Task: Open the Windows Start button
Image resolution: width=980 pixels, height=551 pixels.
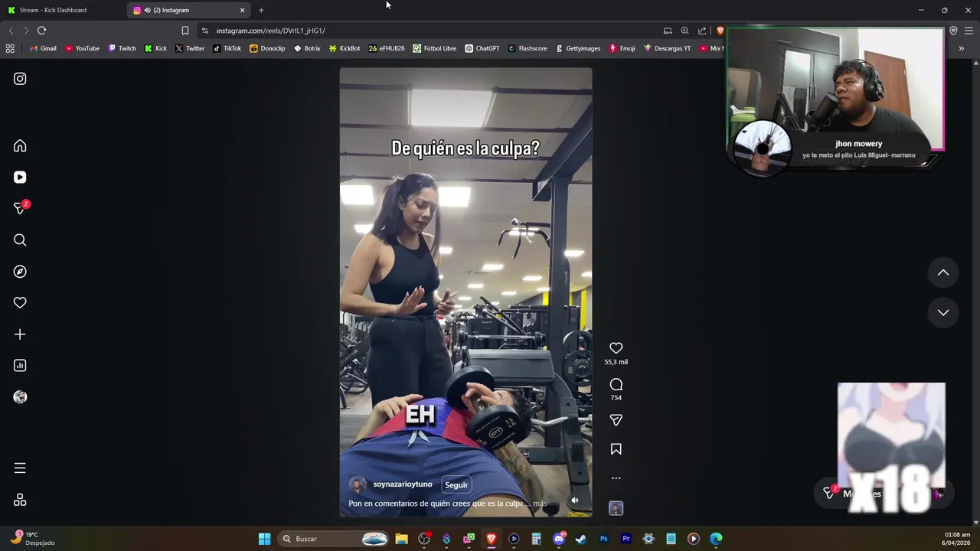Action: click(264, 539)
